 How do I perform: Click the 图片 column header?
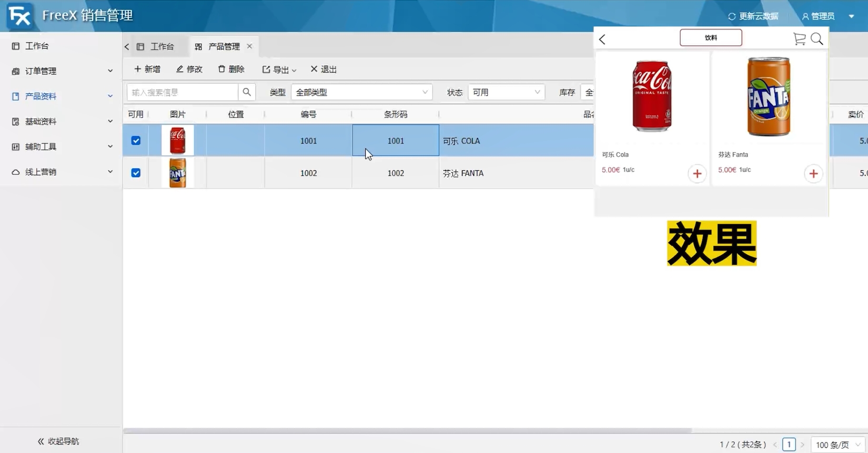178,114
